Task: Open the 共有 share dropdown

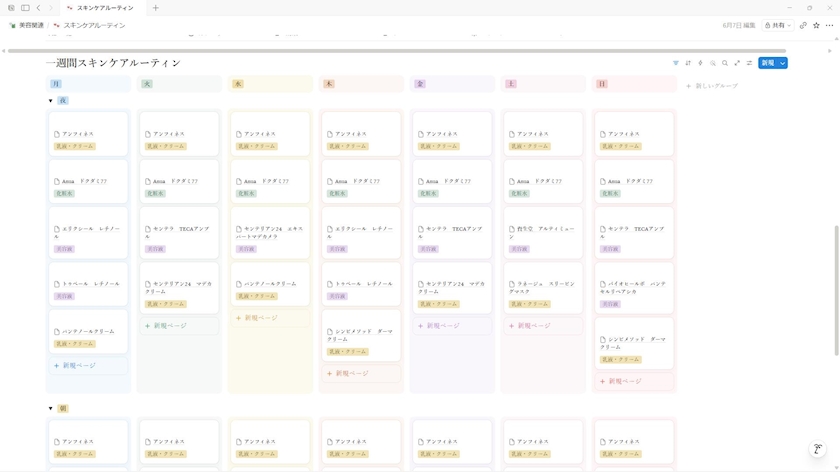Action: [x=777, y=25]
